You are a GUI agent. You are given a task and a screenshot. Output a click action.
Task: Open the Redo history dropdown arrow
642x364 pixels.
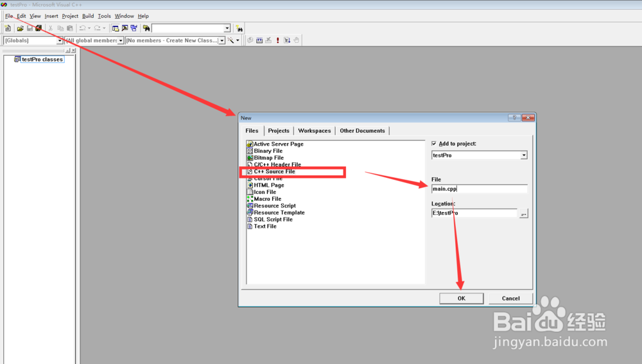(104, 28)
